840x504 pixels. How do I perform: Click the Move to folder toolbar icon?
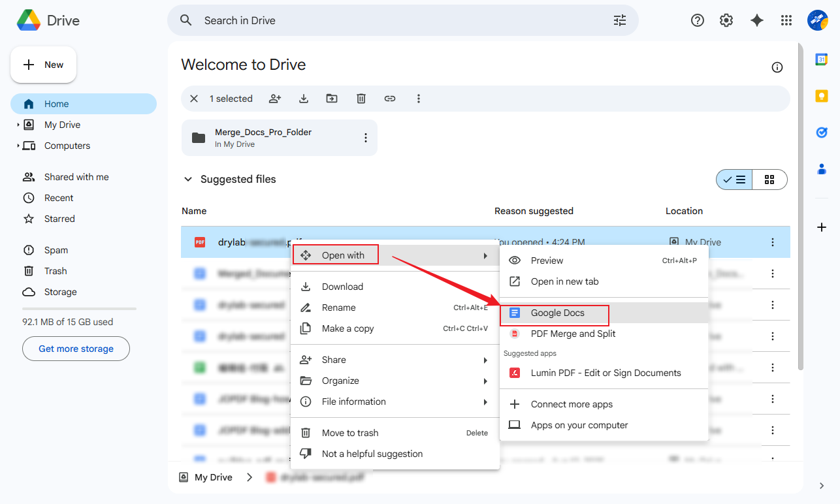[x=332, y=99]
